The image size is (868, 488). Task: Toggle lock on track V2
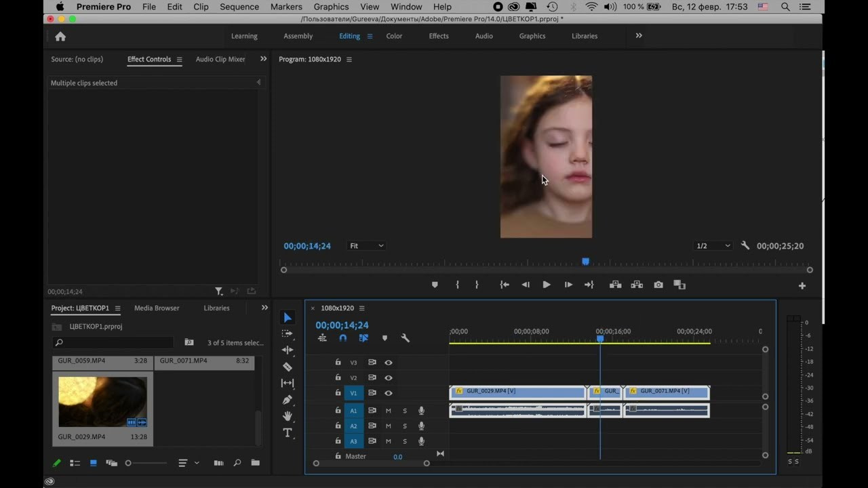pyautogui.click(x=338, y=378)
